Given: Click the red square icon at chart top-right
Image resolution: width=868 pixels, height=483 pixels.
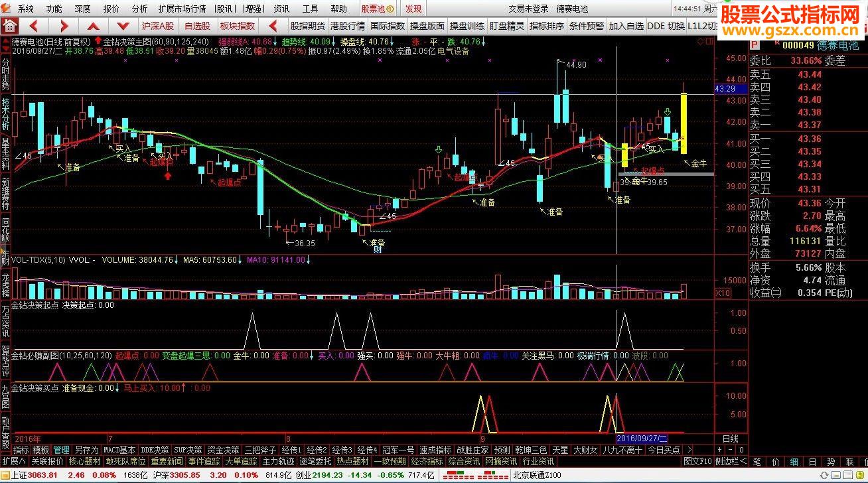Looking at the screenshot, I should point(710,41).
